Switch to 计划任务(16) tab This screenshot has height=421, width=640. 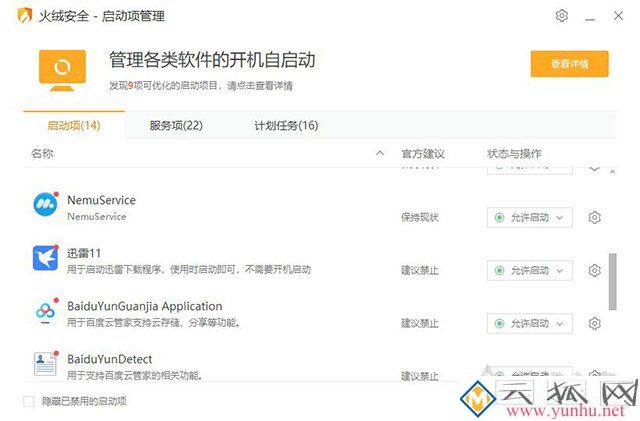[286, 125]
